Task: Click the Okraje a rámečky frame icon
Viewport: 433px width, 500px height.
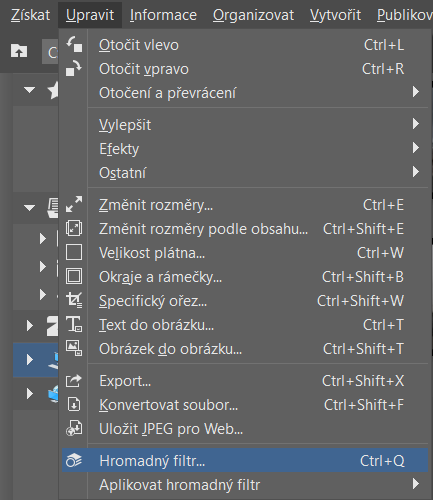Action: pos(74,276)
